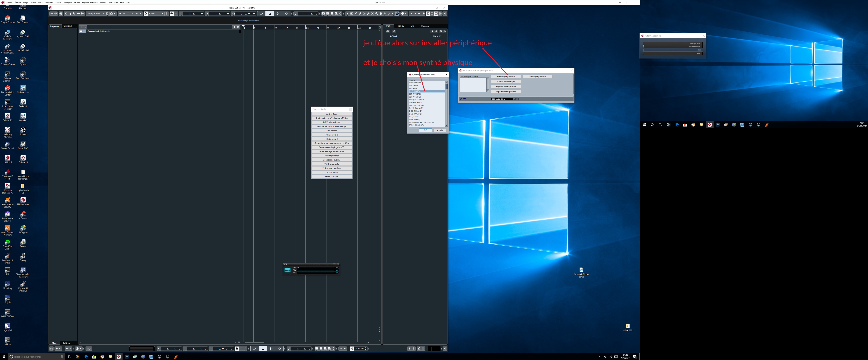Click the Installer périphérique button
The width and height of the screenshot is (868, 360).
point(505,77)
